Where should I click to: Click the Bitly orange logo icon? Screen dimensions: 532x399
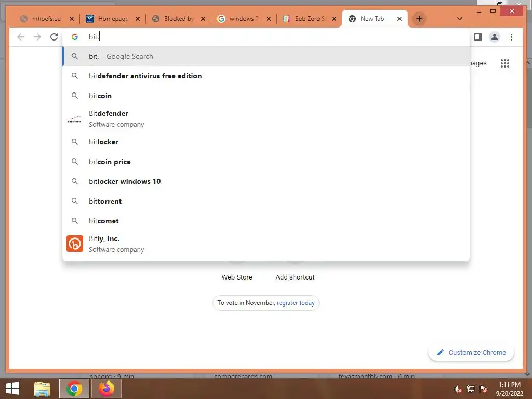coord(75,244)
